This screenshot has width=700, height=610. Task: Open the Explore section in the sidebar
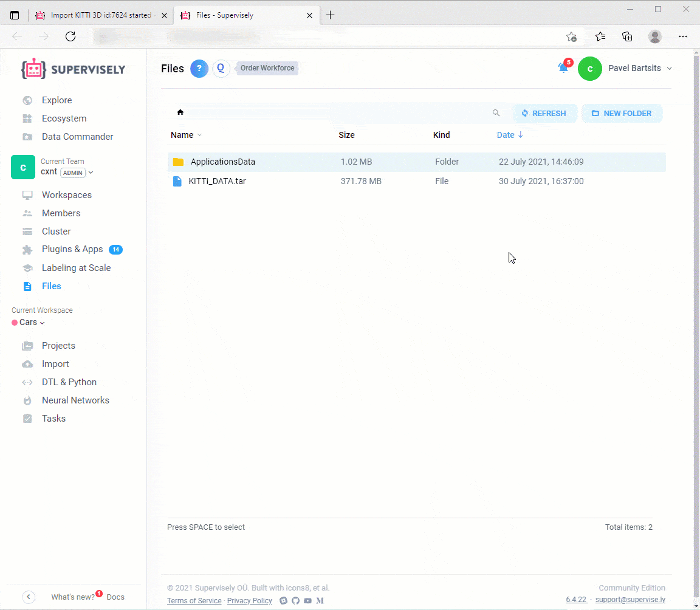(57, 100)
